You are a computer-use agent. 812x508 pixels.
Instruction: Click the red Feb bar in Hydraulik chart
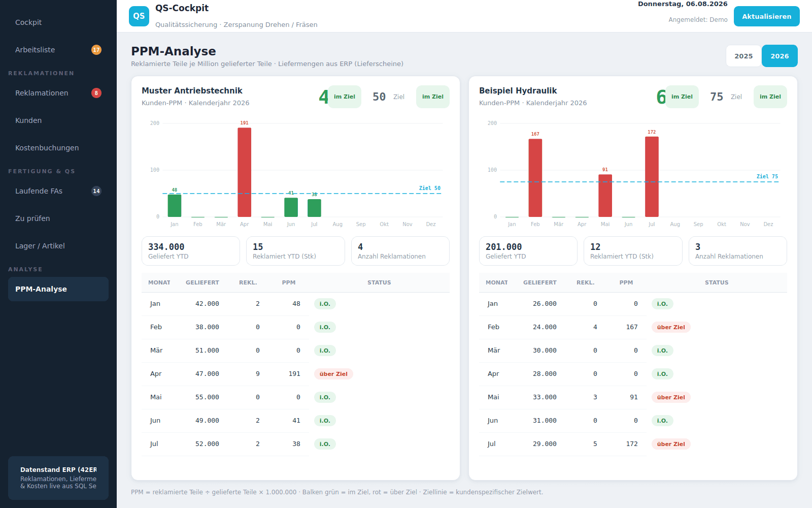tap(535, 178)
